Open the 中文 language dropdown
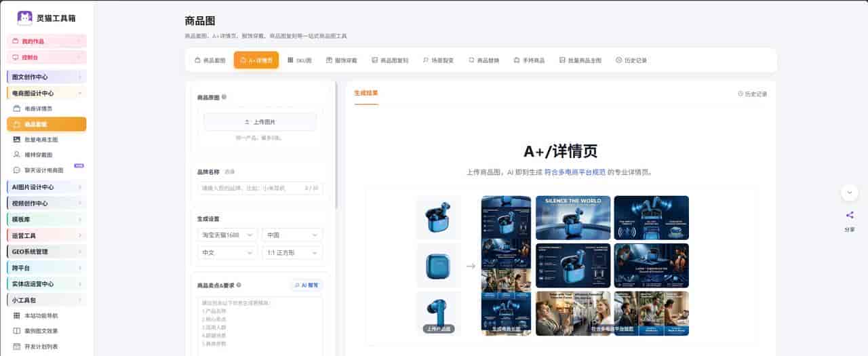 (227, 252)
